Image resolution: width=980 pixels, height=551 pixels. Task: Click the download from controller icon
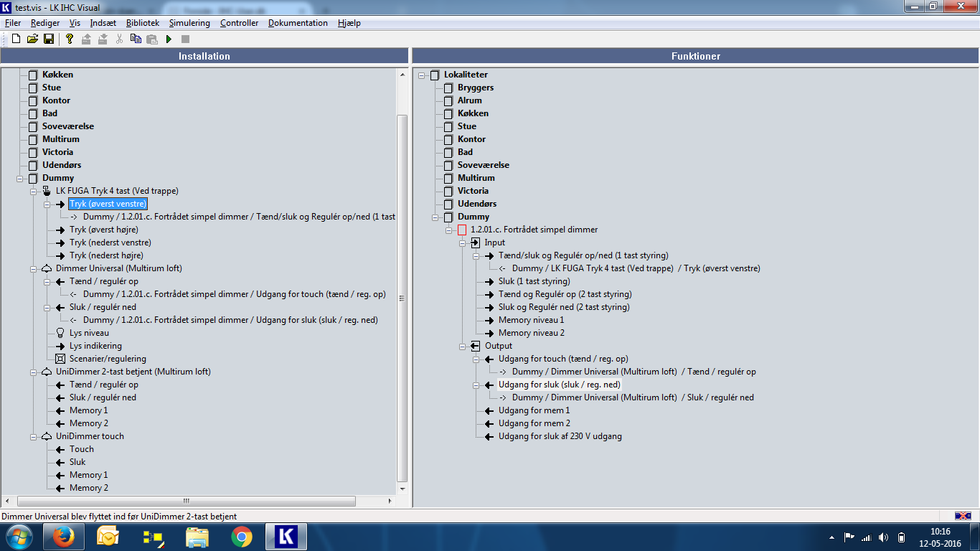[103, 39]
